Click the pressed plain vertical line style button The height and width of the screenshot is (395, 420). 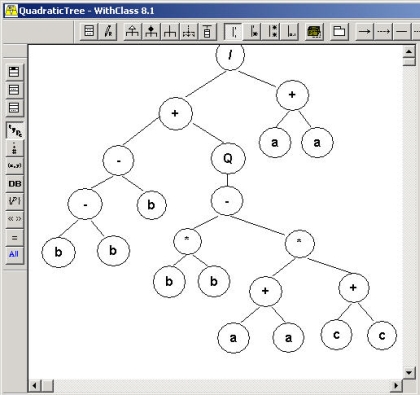coord(233,32)
